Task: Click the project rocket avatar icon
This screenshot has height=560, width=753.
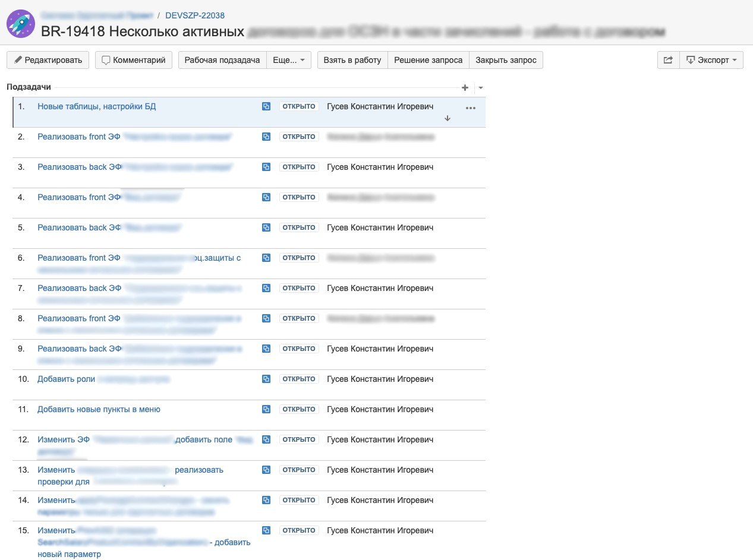Action: click(x=20, y=24)
